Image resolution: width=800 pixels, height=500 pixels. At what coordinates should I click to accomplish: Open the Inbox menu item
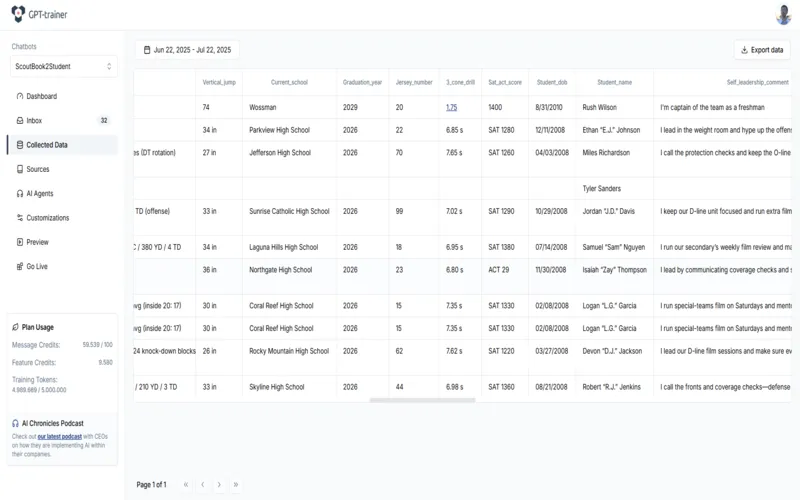[x=62, y=120]
